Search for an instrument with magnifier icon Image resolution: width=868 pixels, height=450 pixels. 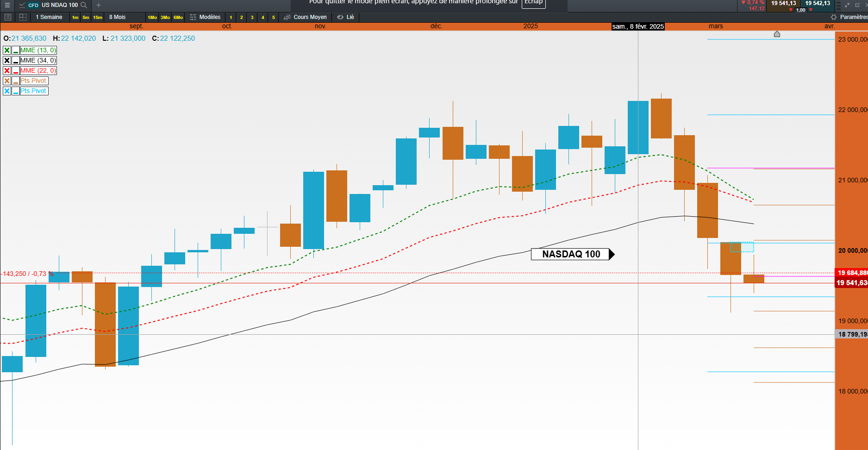(84, 5)
